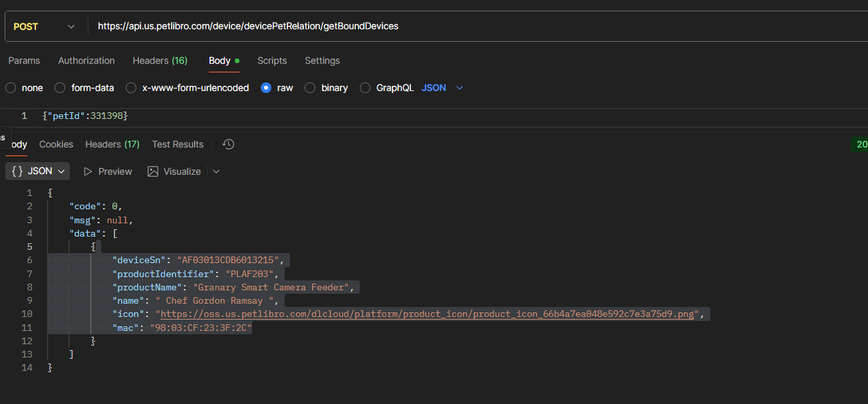868x404 pixels.
Task: Click the request history clock icon
Action: click(x=228, y=144)
